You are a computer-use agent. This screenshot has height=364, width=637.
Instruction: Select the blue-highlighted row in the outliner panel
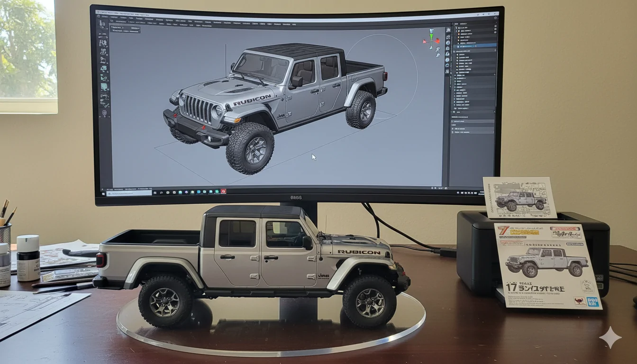[x=475, y=45]
